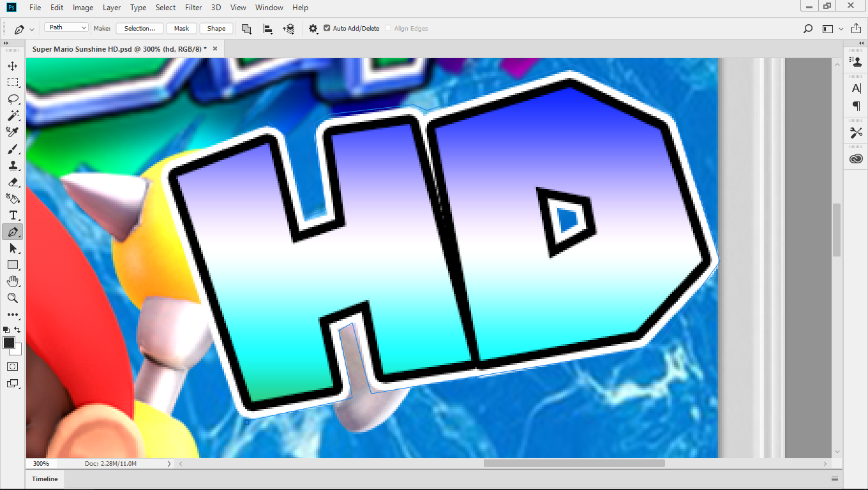This screenshot has width=868, height=490.
Task: Click the 300% zoom level field
Action: point(41,464)
